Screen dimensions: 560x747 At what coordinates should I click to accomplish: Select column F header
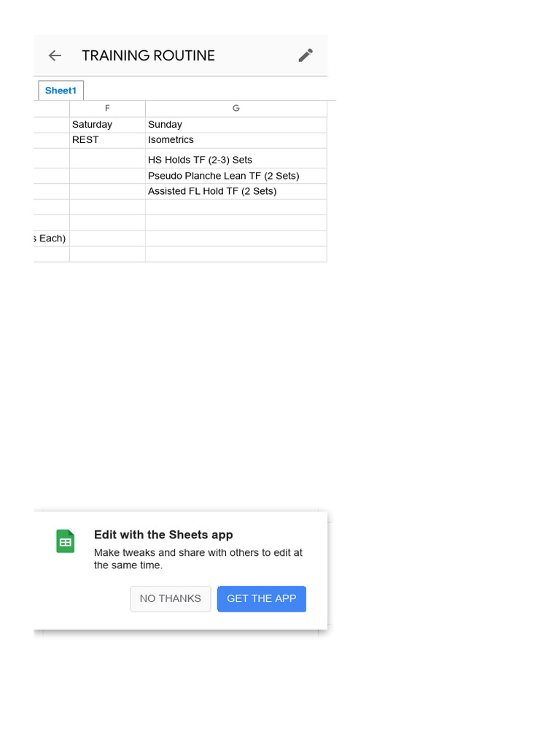coord(107,108)
